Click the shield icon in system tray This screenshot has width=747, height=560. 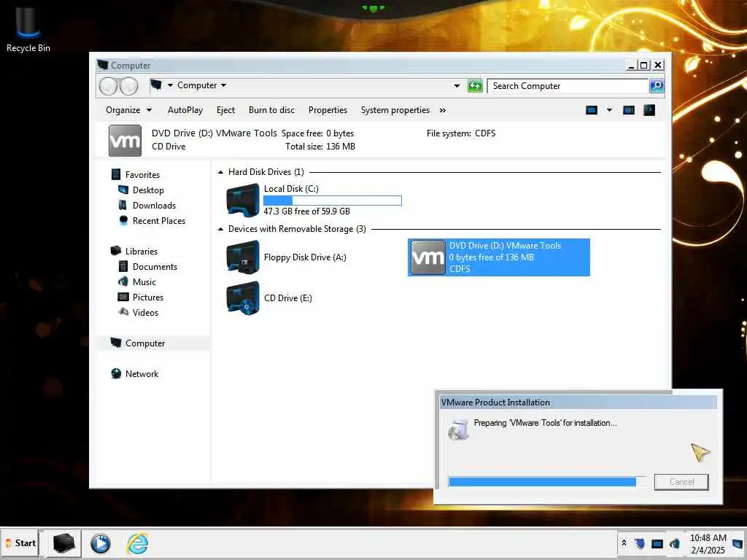click(640, 543)
